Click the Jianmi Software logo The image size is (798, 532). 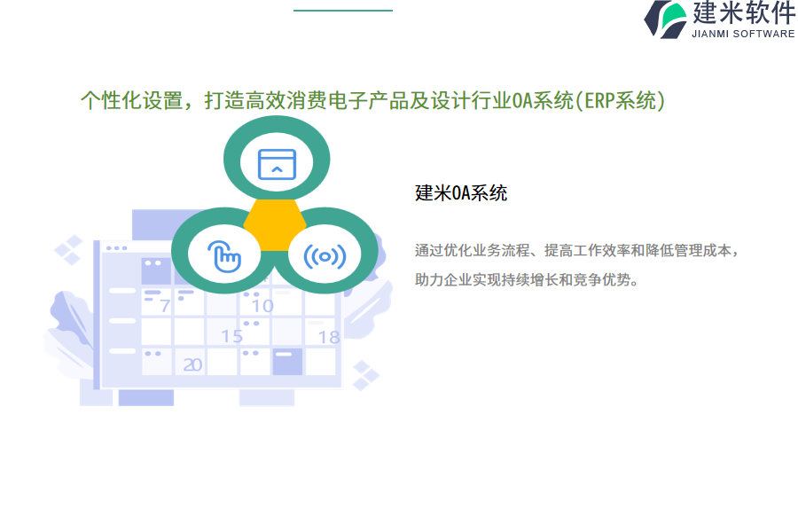(720, 20)
